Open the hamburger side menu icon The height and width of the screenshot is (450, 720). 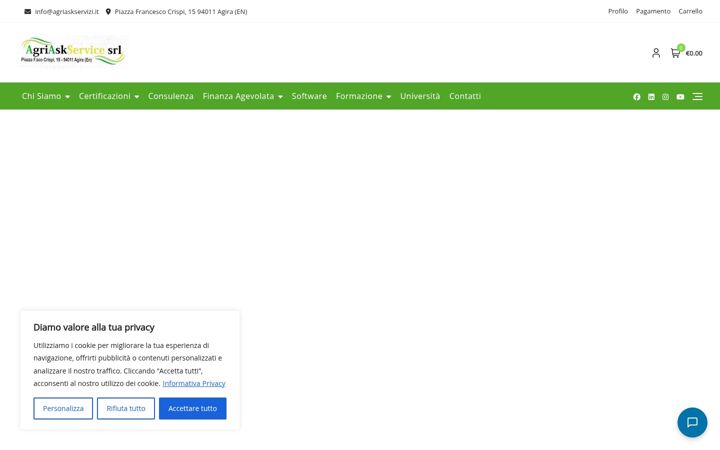(x=698, y=96)
